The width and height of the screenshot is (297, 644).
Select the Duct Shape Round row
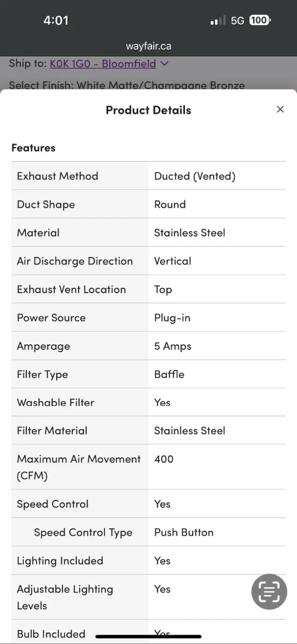click(x=148, y=204)
